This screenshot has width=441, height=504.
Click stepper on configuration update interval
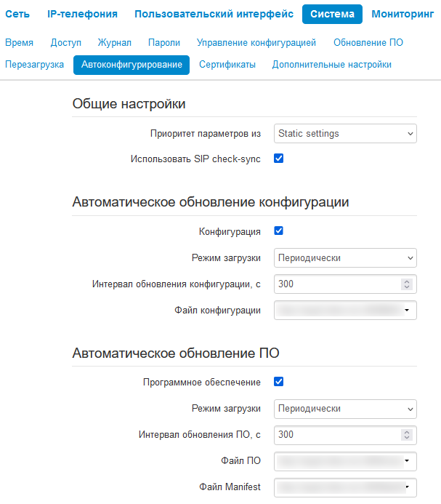[406, 284]
